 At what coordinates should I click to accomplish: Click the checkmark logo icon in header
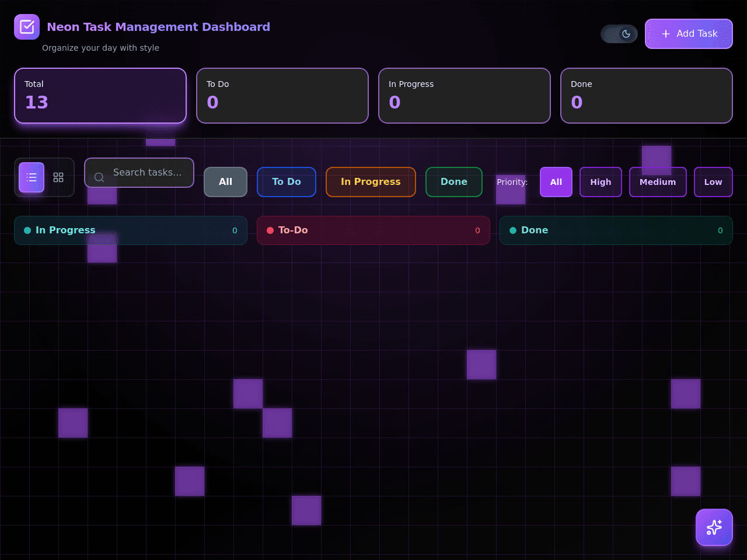tap(27, 27)
